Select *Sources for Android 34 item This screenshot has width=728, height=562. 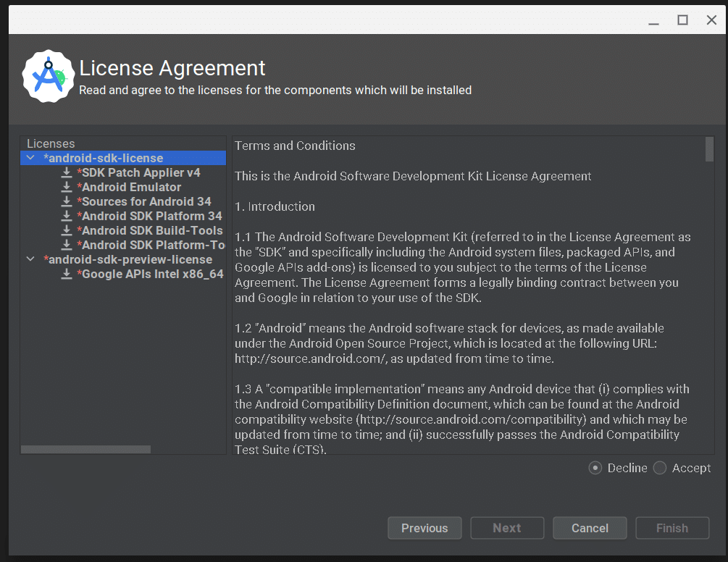pyautogui.click(x=144, y=201)
